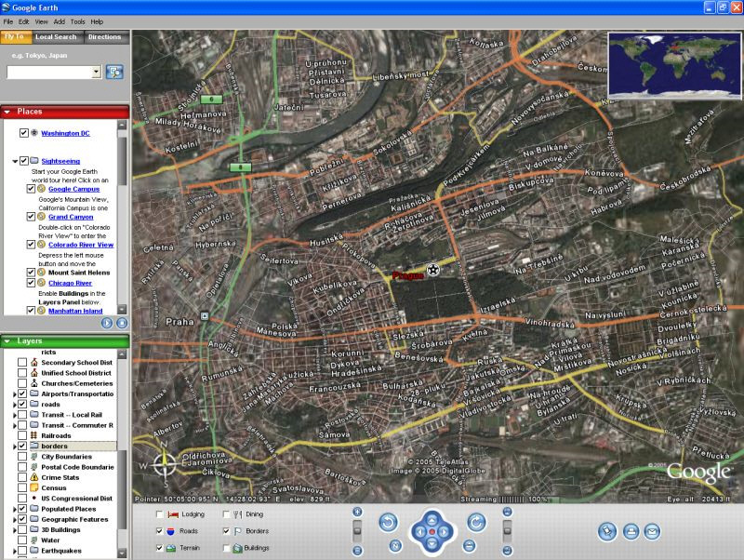Click the zoom in plus button
Viewport: 744px width, 560px height.
(357, 512)
